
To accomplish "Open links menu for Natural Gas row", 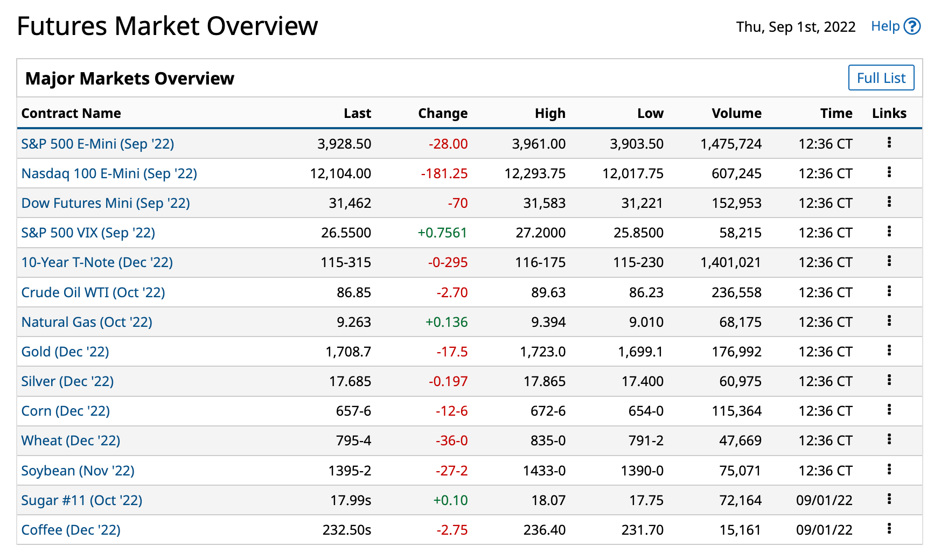I will pyautogui.click(x=889, y=321).
